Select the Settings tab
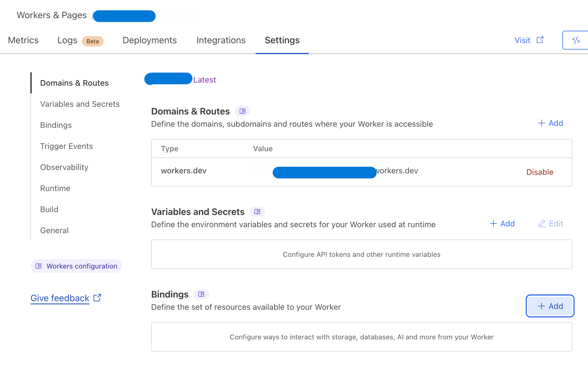Screen dimensions: 588x365 282,40
